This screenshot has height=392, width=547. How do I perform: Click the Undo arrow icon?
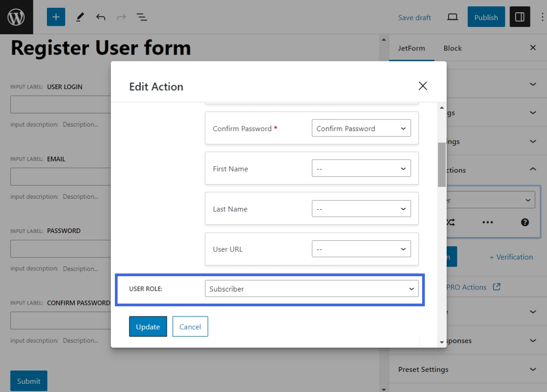[x=101, y=17]
